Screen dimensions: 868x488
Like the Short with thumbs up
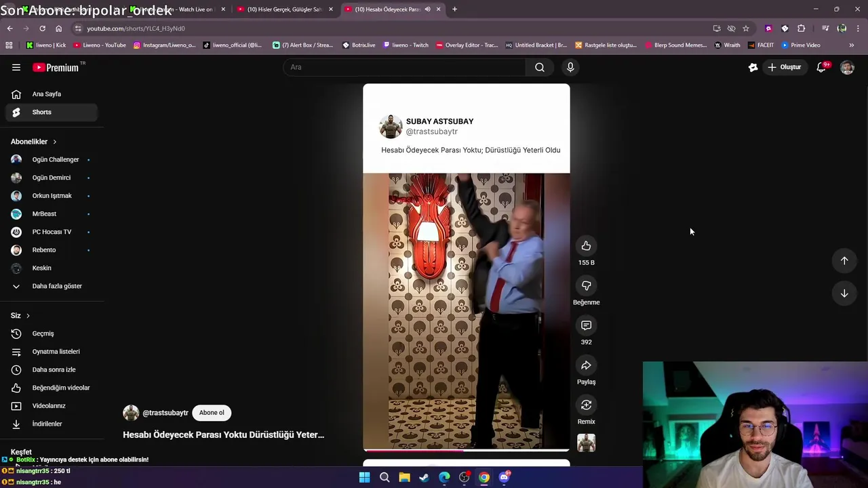[x=586, y=246]
